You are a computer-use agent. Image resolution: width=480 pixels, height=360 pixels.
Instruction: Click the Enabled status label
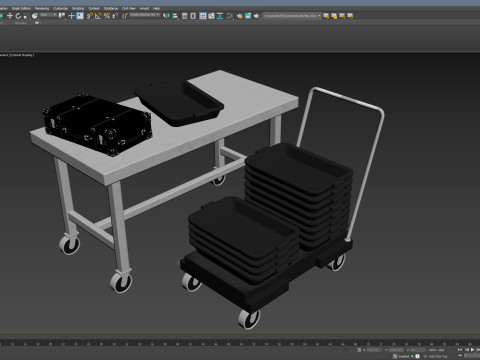[404, 356]
